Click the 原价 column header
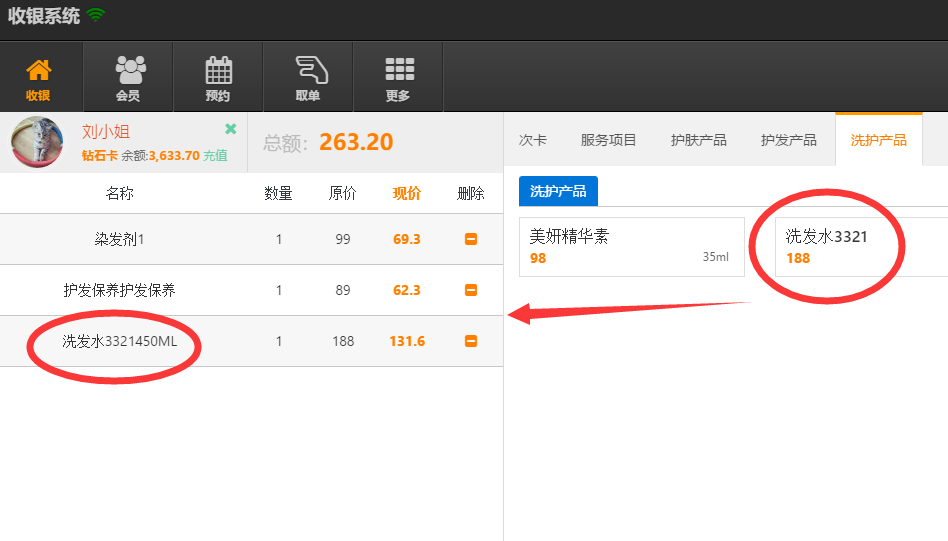The image size is (948, 541). pyautogui.click(x=342, y=193)
